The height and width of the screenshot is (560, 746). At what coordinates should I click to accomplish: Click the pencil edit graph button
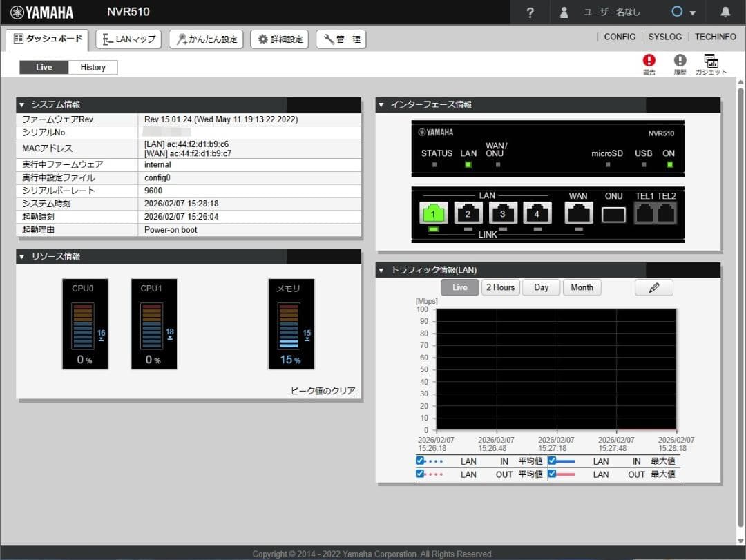653,287
